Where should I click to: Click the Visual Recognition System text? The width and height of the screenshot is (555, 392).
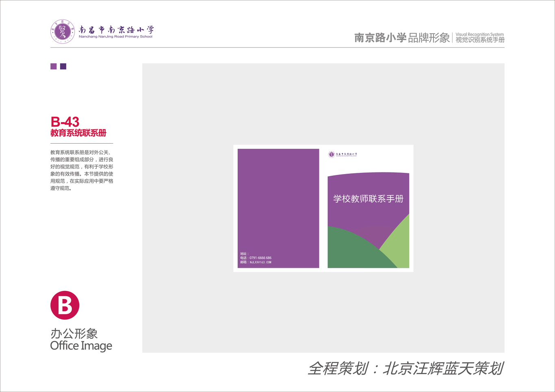pos(479,34)
